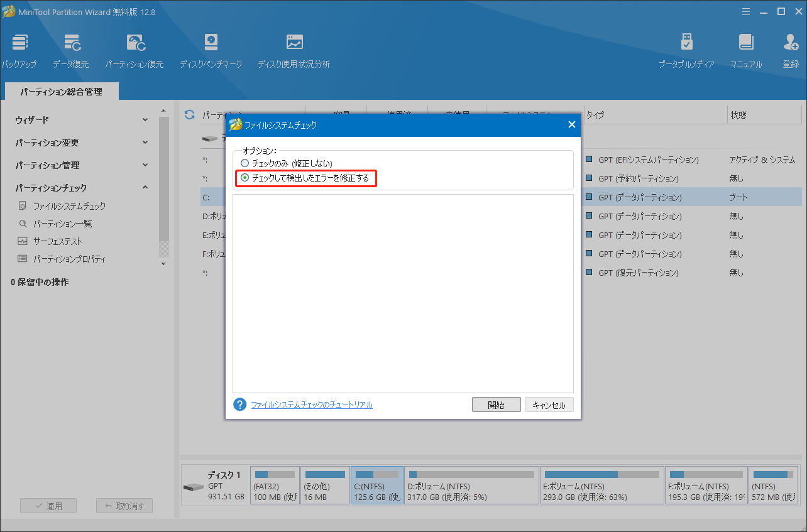
Task: Click the Register (登録) user icon
Action: (x=791, y=43)
